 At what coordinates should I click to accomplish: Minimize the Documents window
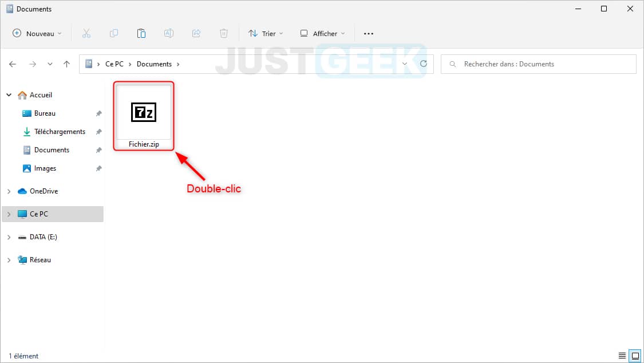click(578, 9)
